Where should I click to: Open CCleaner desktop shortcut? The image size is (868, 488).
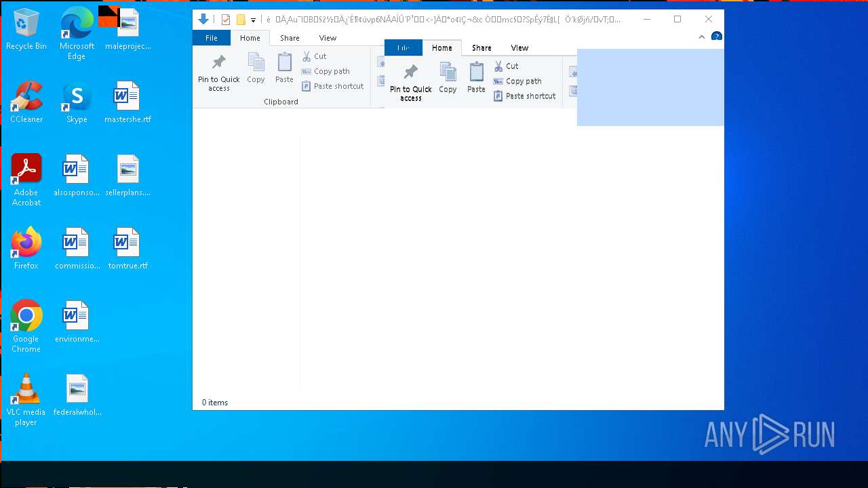(26, 103)
